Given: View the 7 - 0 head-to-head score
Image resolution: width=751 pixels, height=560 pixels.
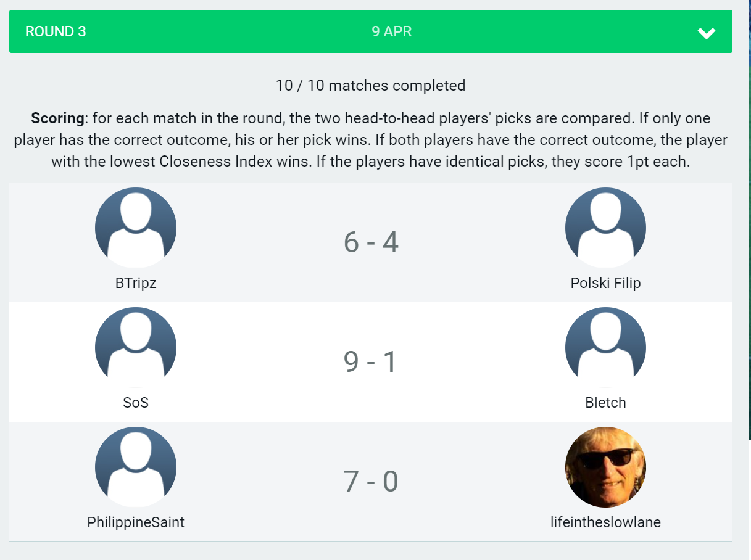Looking at the screenshot, I should tap(371, 482).
